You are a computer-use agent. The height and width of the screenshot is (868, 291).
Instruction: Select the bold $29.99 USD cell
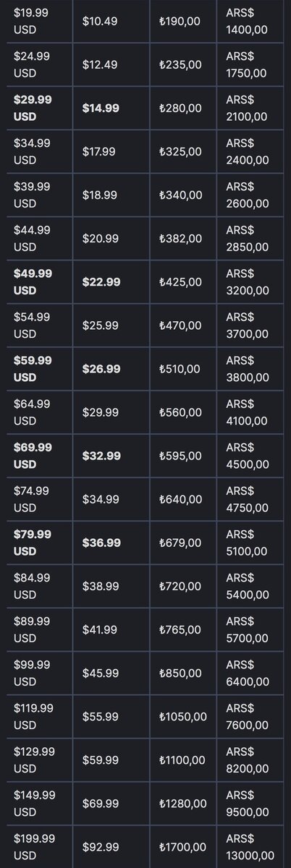pos(36,108)
